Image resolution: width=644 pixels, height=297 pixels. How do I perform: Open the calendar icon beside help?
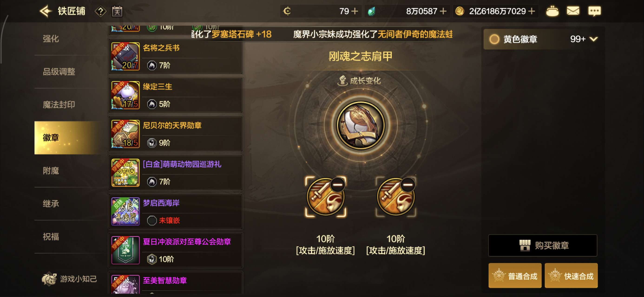pyautogui.click(x=117, y=12)
